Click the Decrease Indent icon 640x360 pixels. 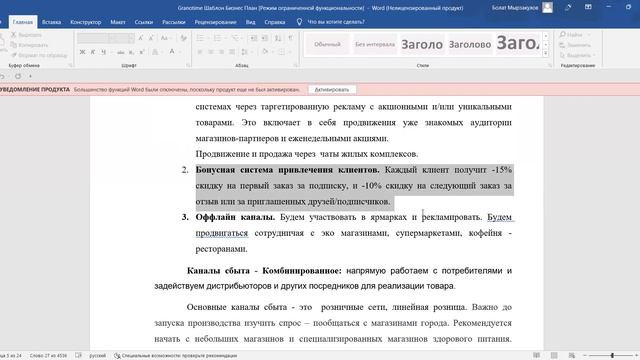253,38
